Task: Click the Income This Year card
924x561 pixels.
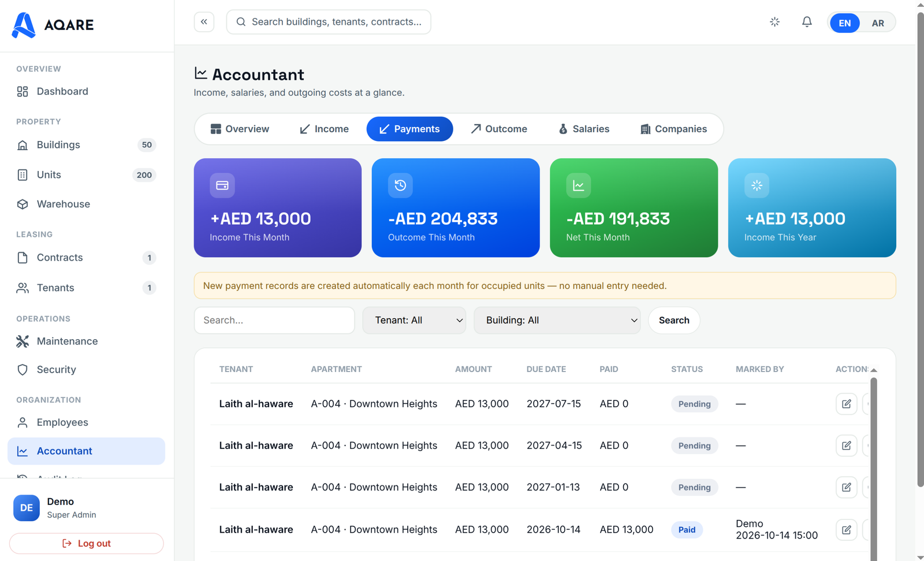Action: click(812, 208)
